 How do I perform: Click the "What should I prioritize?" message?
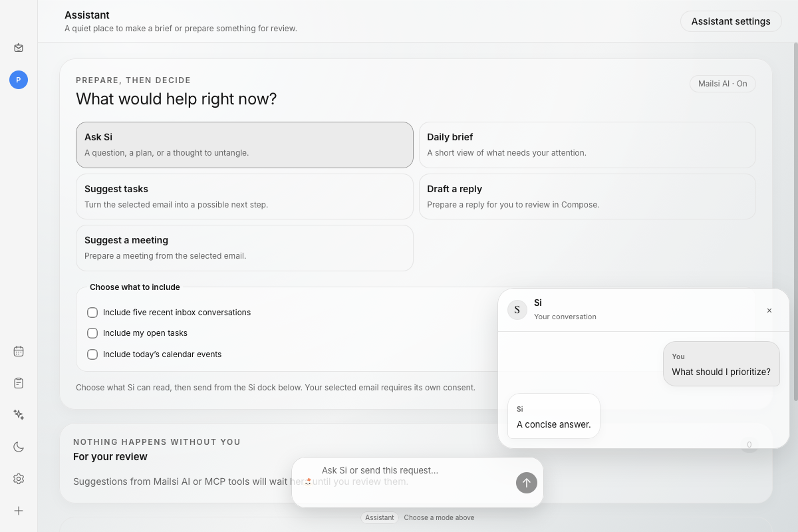coord(722,364)
